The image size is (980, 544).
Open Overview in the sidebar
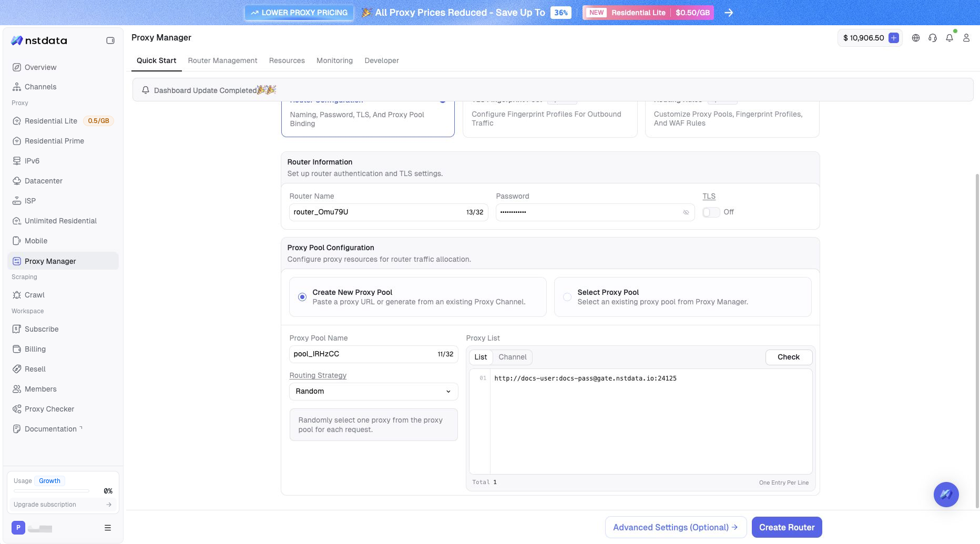63,67
